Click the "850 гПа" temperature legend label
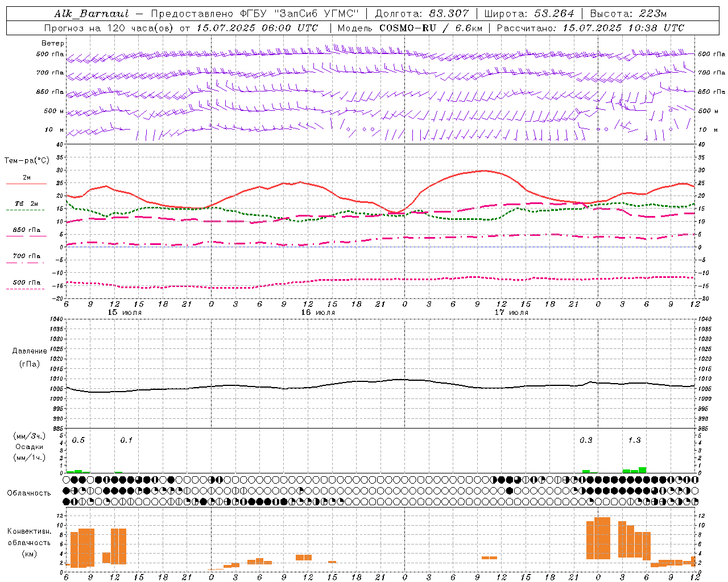Screen dimensions: 728x582 (27, 230)
